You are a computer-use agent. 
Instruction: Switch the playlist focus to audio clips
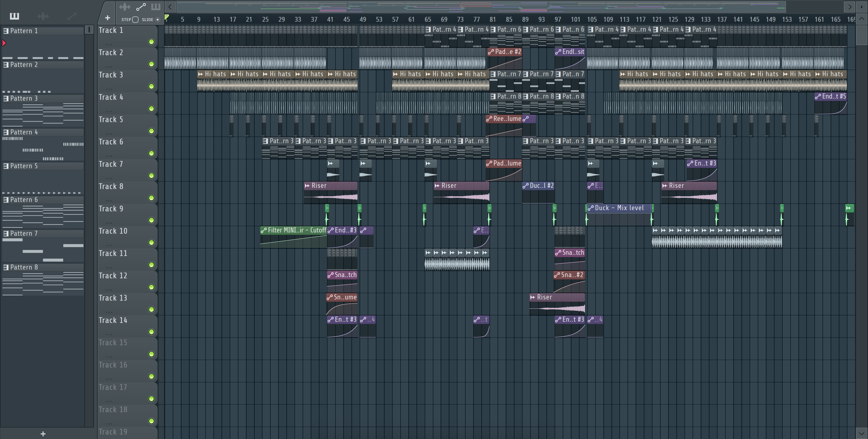coord(125,7)
